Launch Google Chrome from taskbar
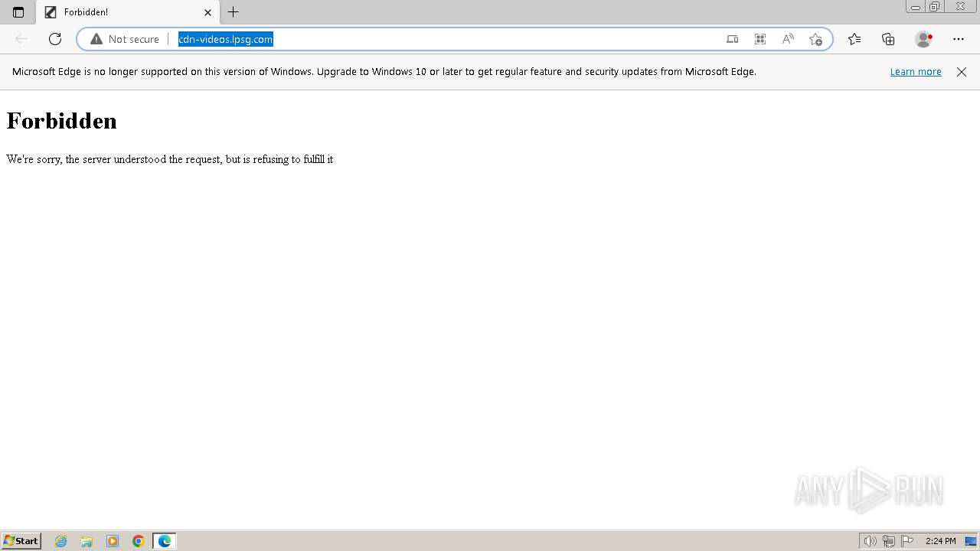 tap(139, 541)
